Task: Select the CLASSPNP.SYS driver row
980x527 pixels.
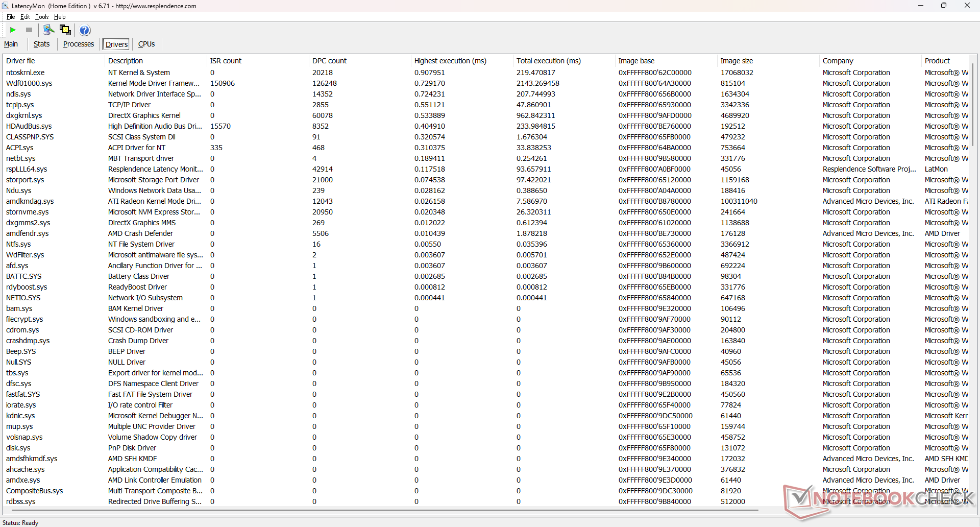Action: point(486,137)
